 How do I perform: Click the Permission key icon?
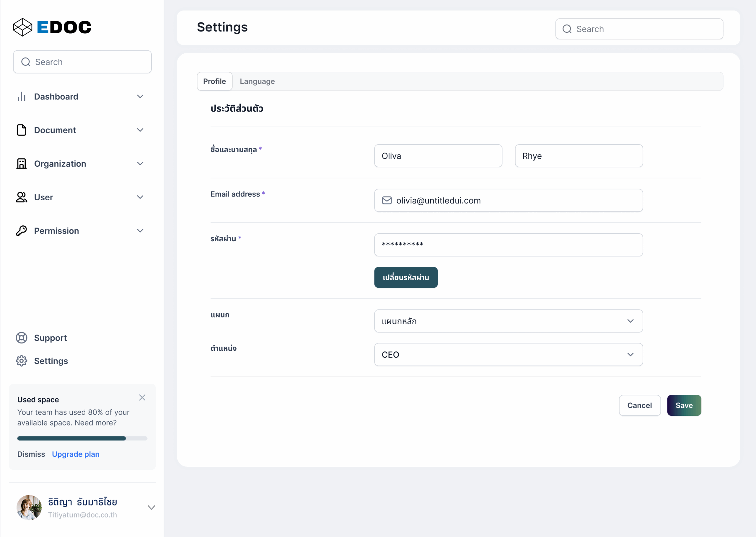pos(22,231)
